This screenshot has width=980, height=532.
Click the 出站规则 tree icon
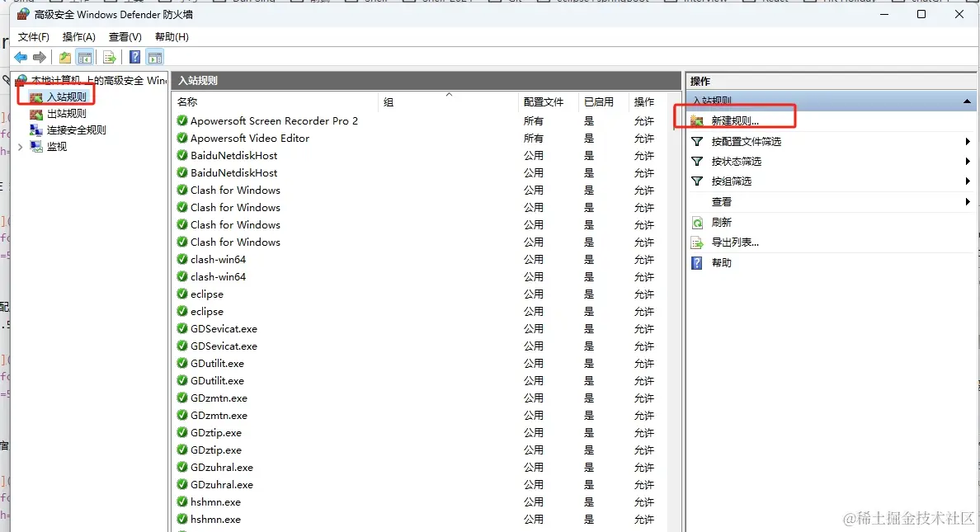pos(36,114)
